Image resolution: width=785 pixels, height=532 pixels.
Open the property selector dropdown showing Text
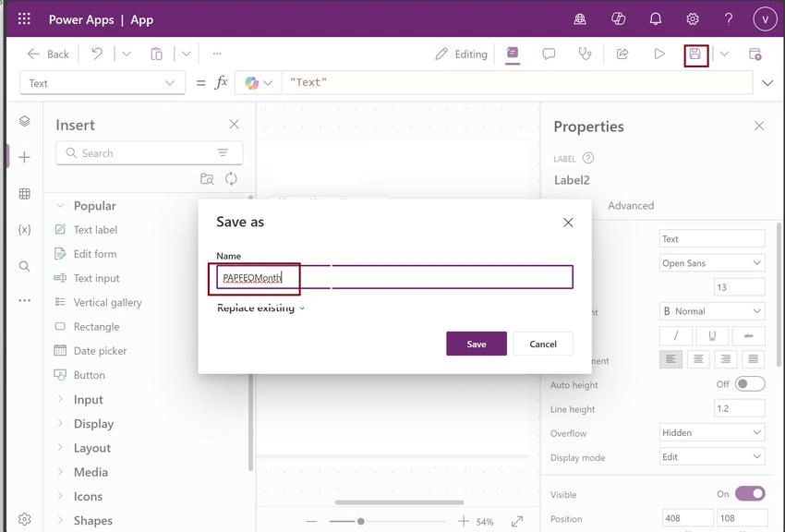click(x=103, y=83)
